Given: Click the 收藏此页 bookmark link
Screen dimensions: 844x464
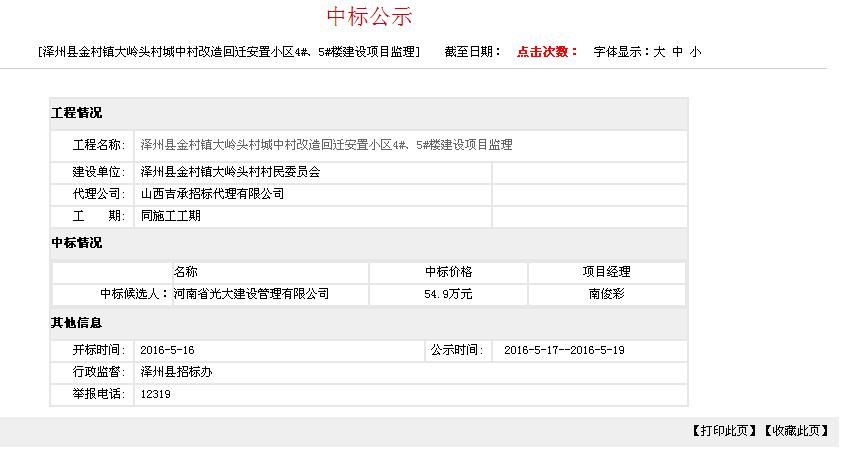Looking at the screenshot, I should point(796,431).
